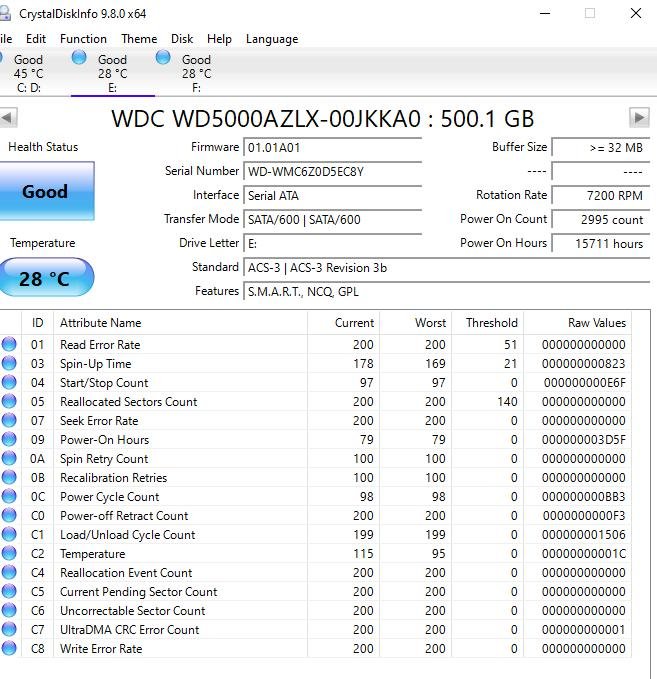The height and width of the screenshot is (679, 657).
Task: Select Reallocated Sectors threshold 140
Action: pos(507,402)
